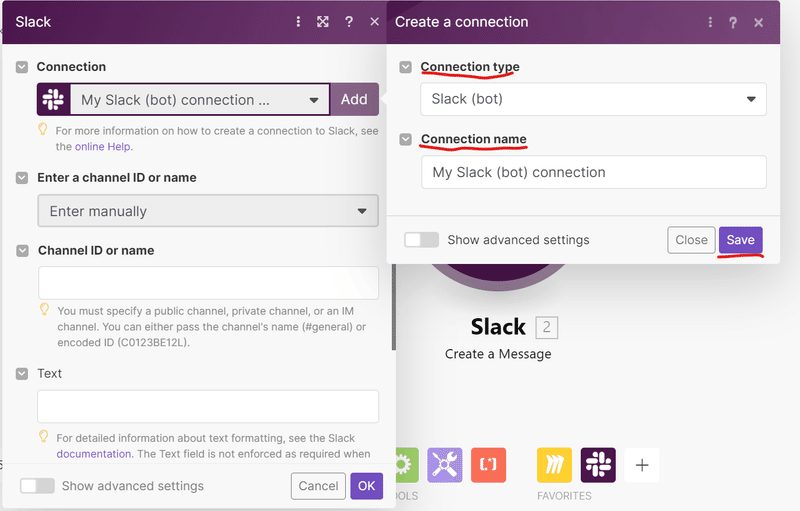This screenshot has height=511, width=800.
Task: Select the purple Tools wrench icon
Action: pos(444,465)
